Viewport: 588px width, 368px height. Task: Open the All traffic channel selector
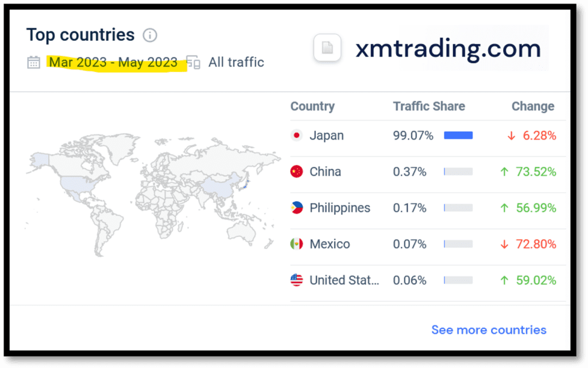[235, 63]
